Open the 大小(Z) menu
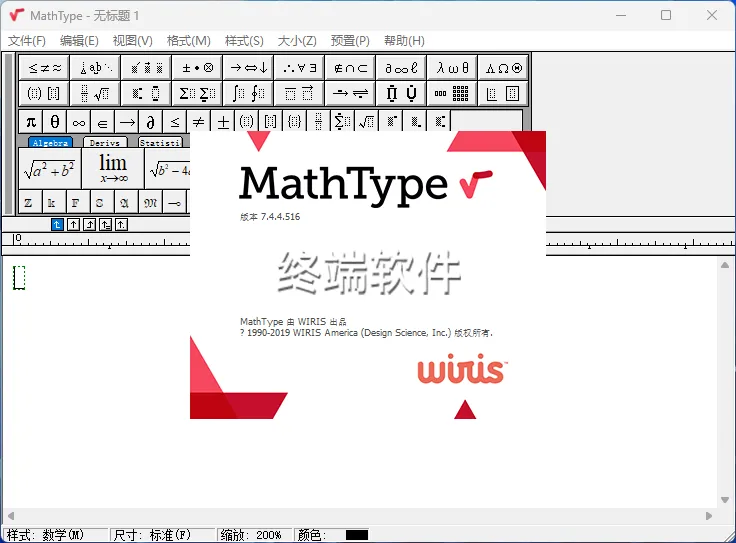This screenshot has width=736, height=543. (297, 41)
